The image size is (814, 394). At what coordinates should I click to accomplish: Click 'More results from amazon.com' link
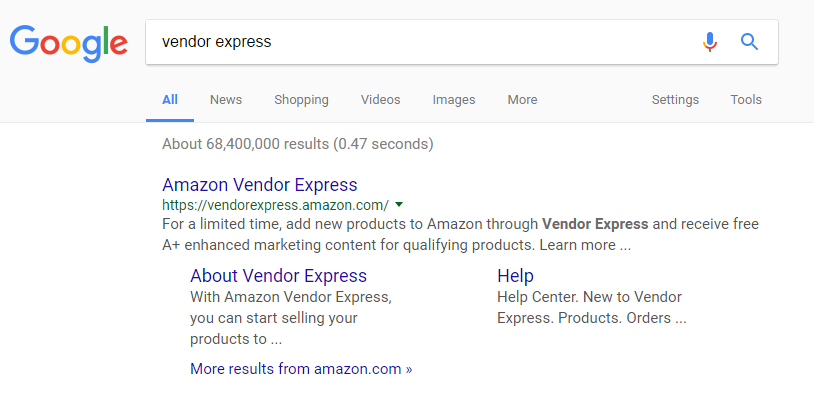pos(301,369)
